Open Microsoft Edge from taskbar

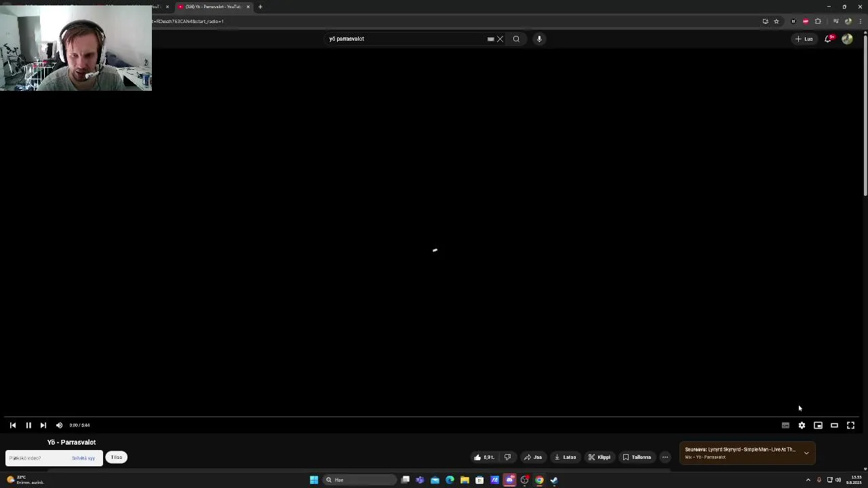tap(450, 480)
